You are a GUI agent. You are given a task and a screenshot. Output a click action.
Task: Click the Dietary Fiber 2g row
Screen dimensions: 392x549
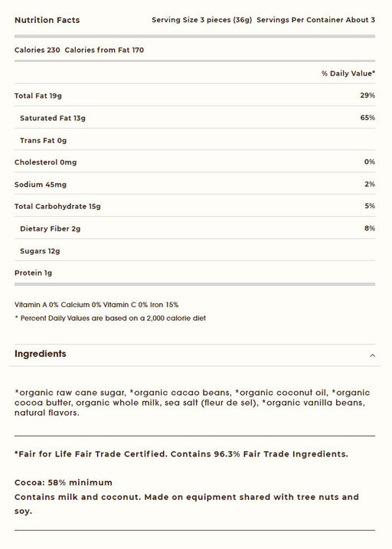pyautogui.click(x=194, y=228)
